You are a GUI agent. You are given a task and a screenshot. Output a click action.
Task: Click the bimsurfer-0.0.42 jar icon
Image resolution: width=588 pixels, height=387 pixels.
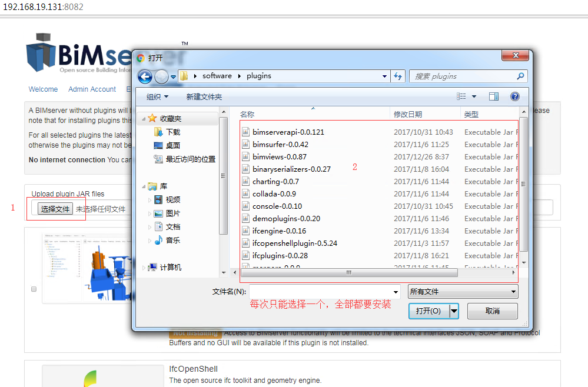click(x=245, y=144)
